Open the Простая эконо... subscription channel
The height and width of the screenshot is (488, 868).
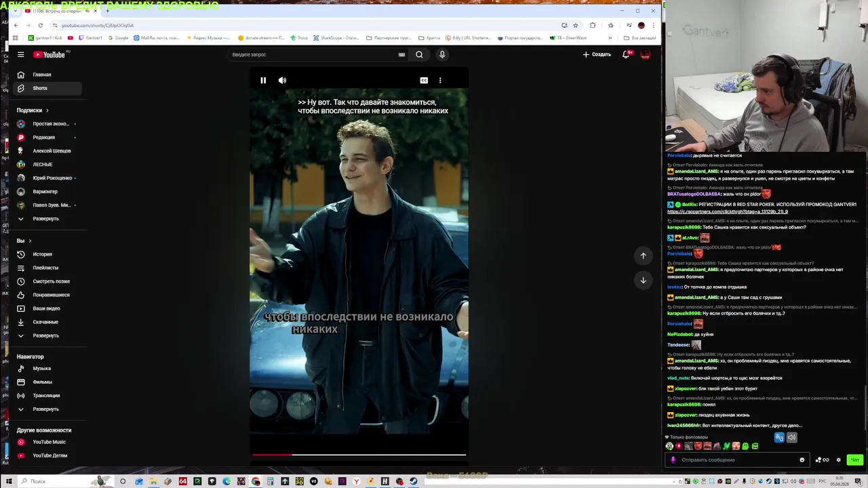47,124
